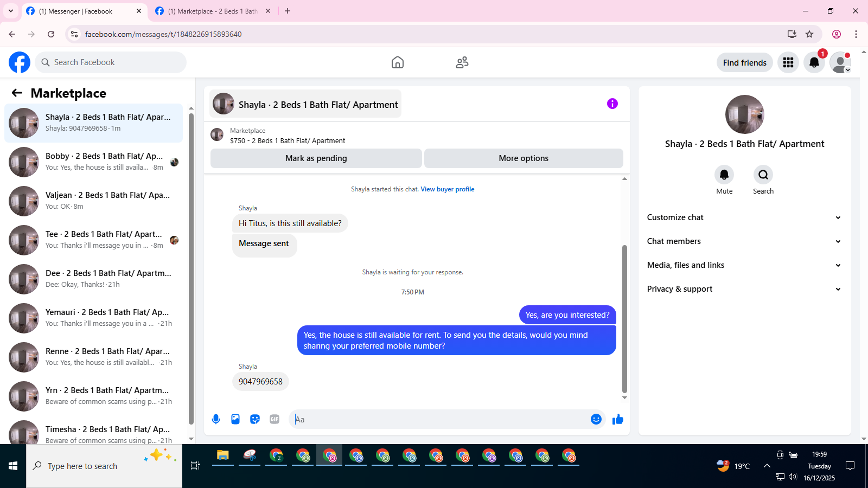Open the account profile avatar menu

pyautogui.click(x=840, y=62)
